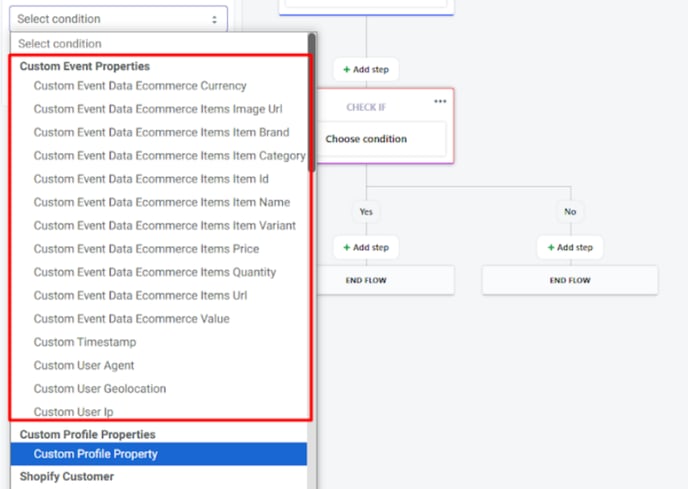Open the Select condition combo box
Screen dimensions: 688x489
point(118,18)
